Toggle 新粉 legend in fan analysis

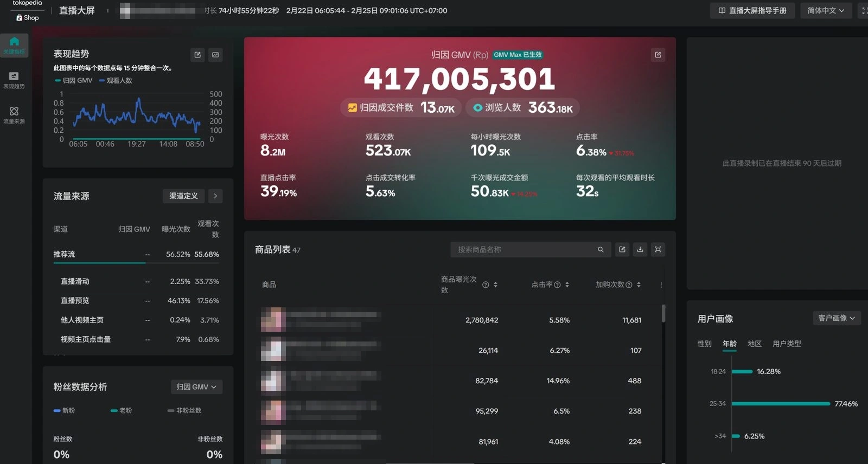[x=64, y=411]
